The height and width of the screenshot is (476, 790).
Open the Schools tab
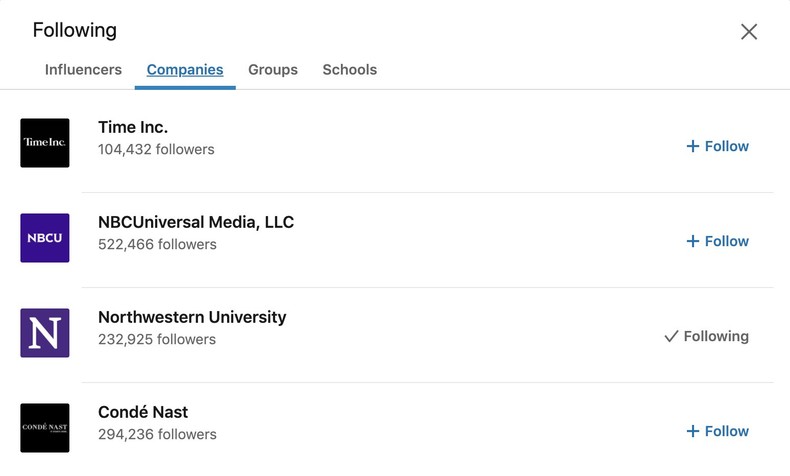(x=350, y=70)
